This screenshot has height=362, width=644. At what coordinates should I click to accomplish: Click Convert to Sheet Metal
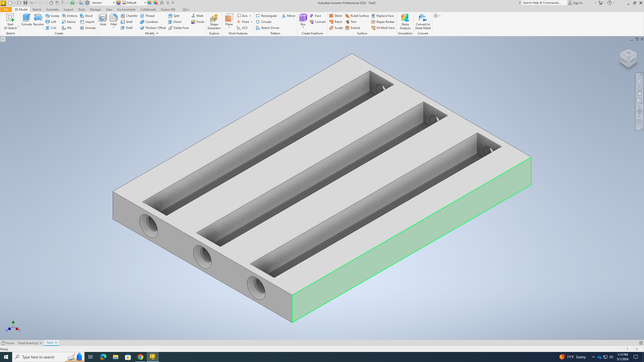(423, 21)
